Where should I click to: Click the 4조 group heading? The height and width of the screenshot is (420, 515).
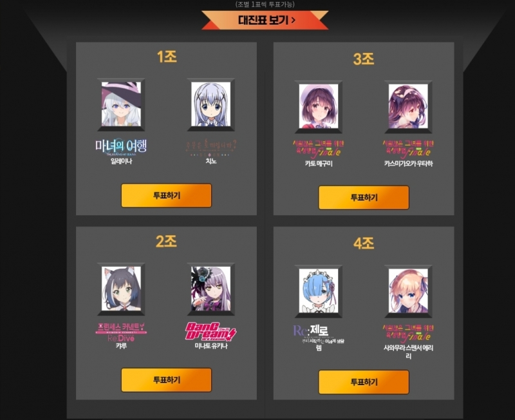pyautogui.click(x=364, y=243)
